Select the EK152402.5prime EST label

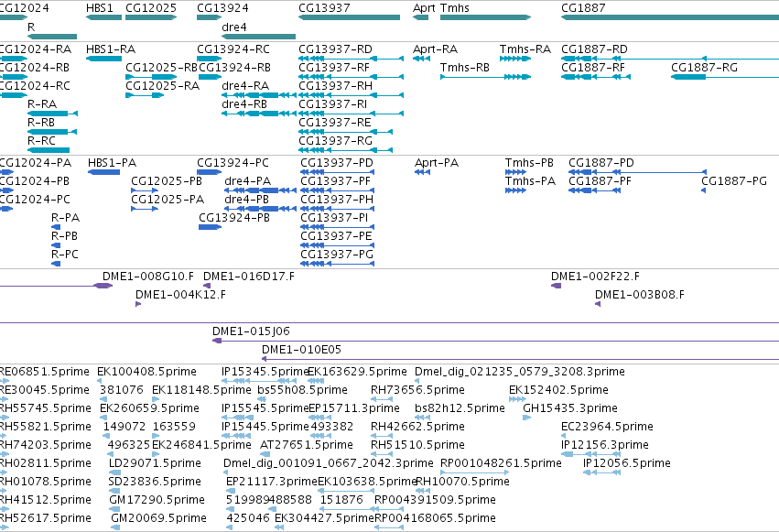click(x=559, y=390)
